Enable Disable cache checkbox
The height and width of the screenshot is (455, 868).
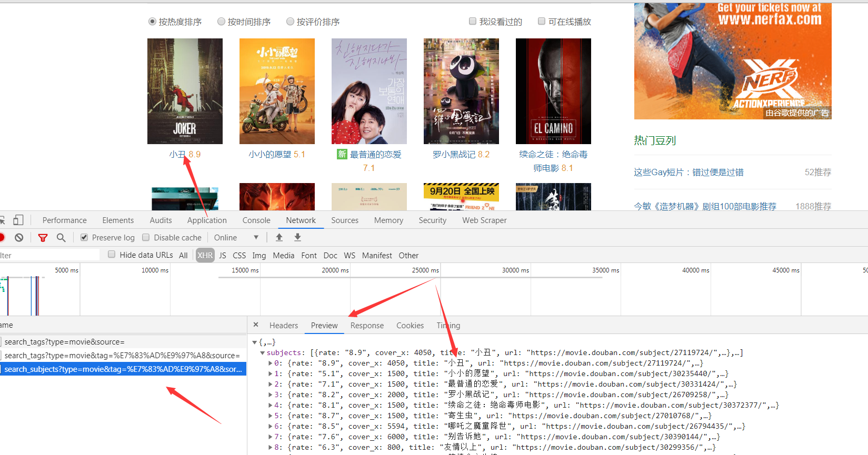146,238
